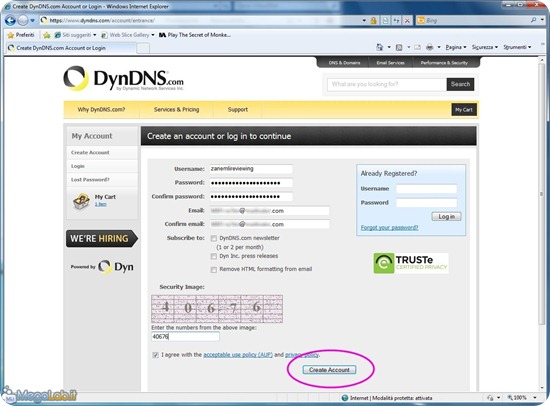Image resolution: width=550 pixels, height=406 pixels.
Task: Click the browser Forward arrow button
Action: (23, 21)
